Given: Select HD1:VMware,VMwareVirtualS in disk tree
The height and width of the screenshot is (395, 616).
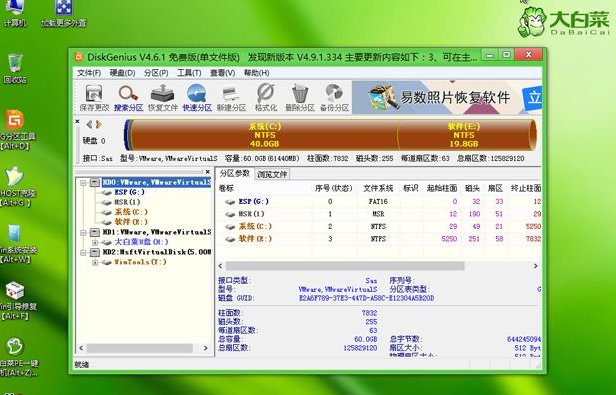Looking at the screenshot, I should coord(157,232).
